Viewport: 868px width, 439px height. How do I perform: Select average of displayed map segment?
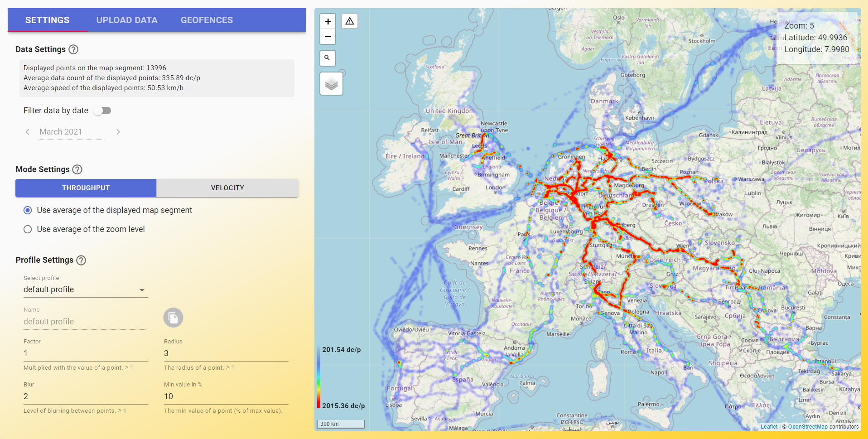coord(28,210)
